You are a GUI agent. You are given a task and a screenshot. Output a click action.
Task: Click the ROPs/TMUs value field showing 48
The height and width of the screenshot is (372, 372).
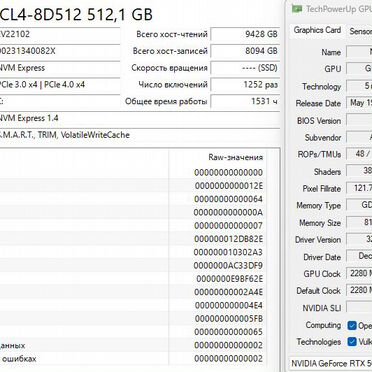coord(359,154)
